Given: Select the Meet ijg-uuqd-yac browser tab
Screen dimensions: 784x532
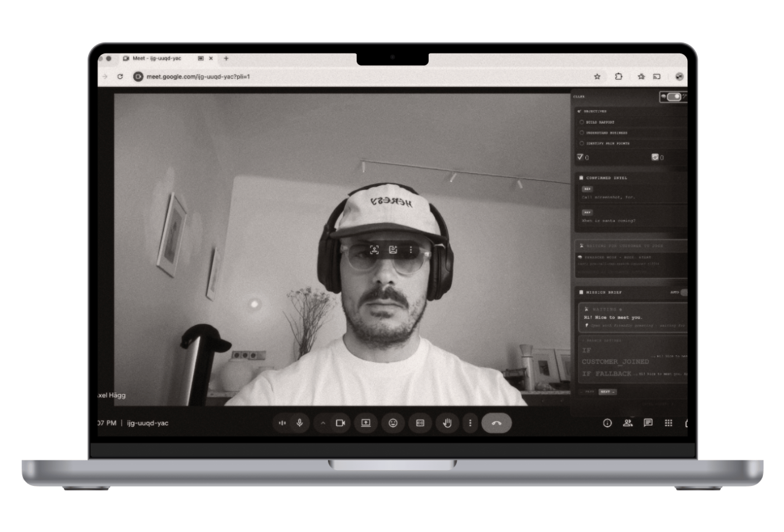Looking at the screenshot, I should 157,58.
